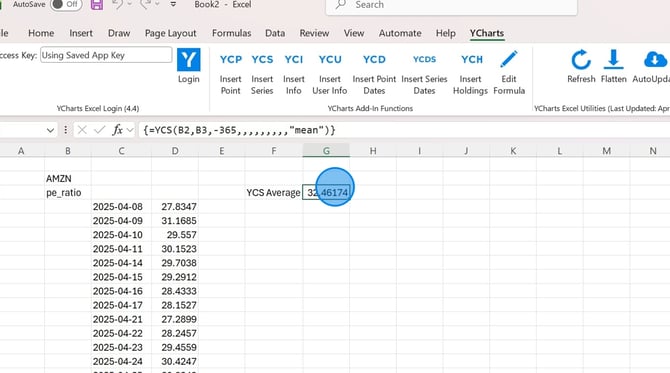Screen dimensions: 670x373
Task: Click the AutoUpdate cloud icon
Action: click(x=655, y=60)
